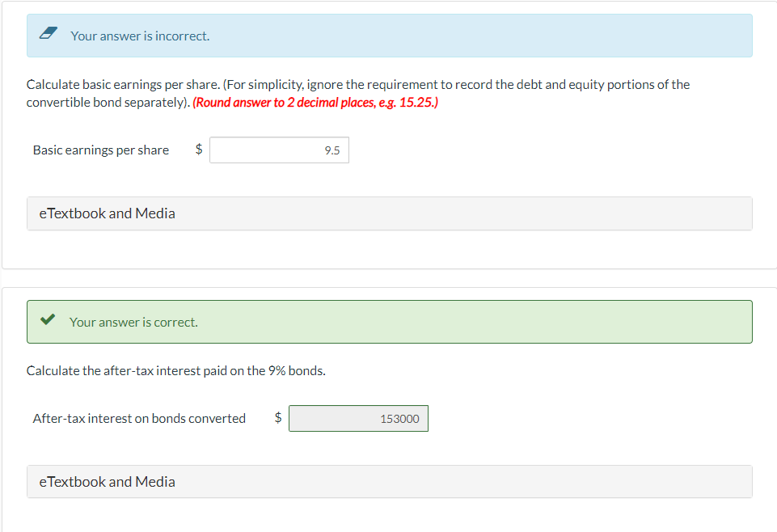Screen dimensions: 777x532
Task: Click 'Calculate the after-tax interest paid' question text
Action: 176,371
